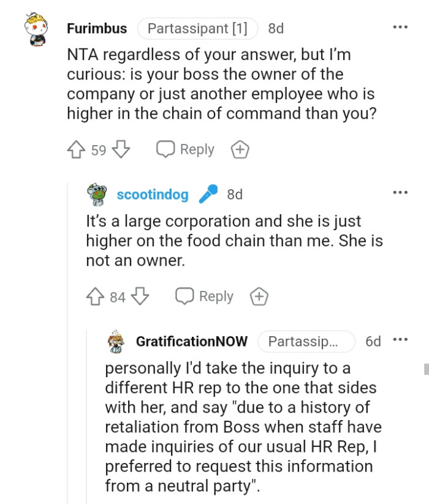
Task: Open the award icon under scootindog's reply
Action: click(x=259, y=296)
